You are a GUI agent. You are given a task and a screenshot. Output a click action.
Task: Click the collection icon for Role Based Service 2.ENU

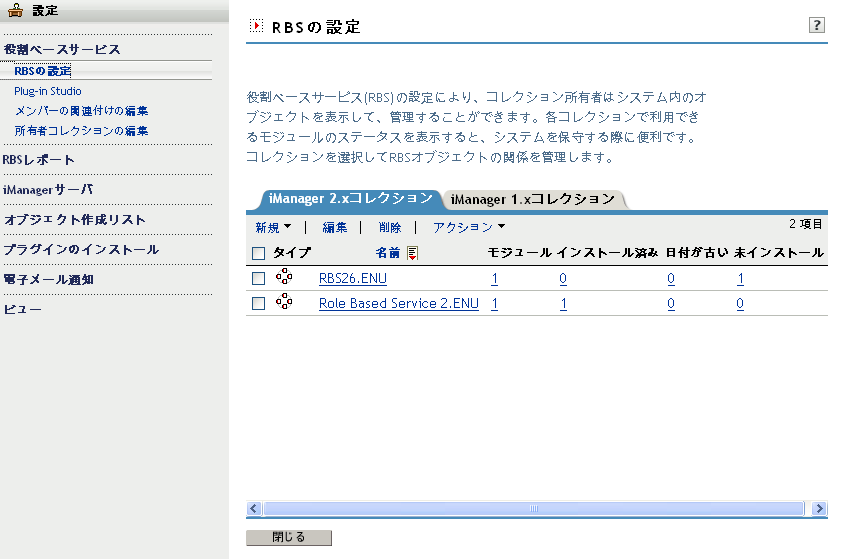coord(284,302)
